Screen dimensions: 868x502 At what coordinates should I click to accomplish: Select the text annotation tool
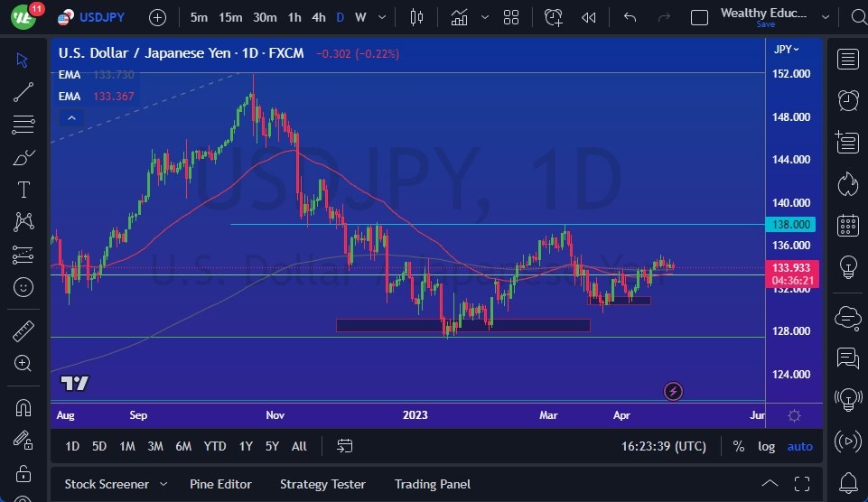pos(23,190)
